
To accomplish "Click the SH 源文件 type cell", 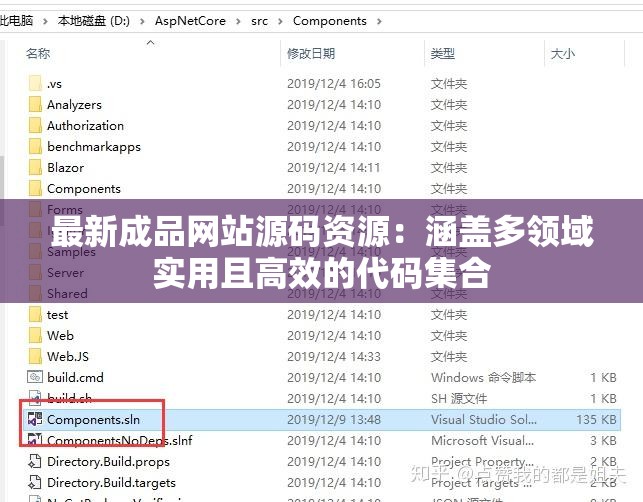I will [459, 398].
